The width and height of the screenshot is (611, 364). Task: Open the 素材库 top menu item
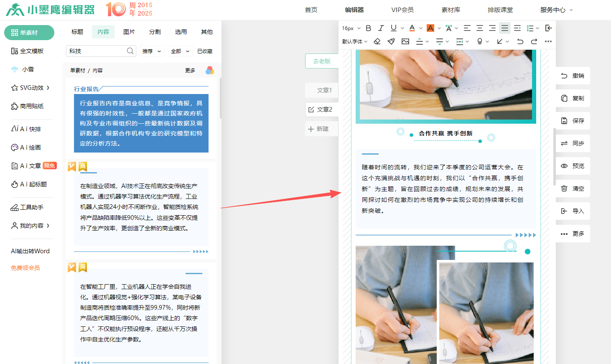(451, 10)
